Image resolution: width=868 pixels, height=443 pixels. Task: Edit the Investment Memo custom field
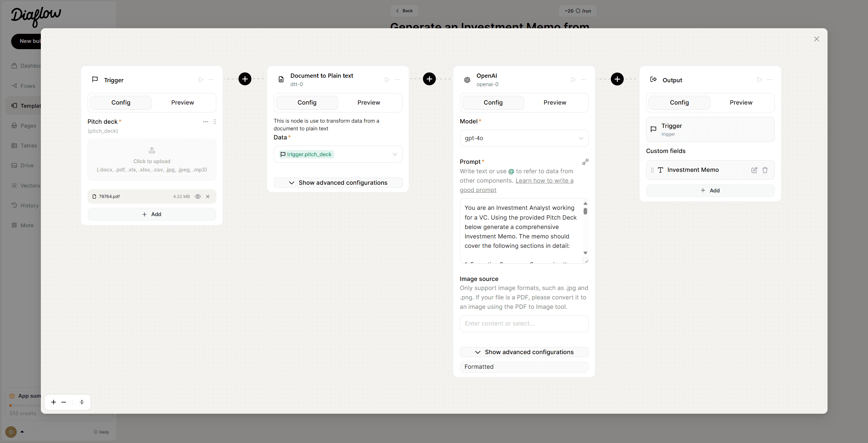coord(754,170)
